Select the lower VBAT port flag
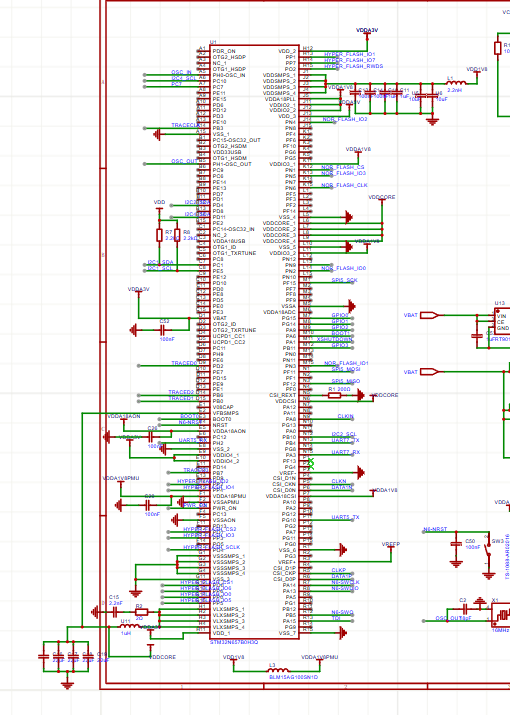 [431, 372]
